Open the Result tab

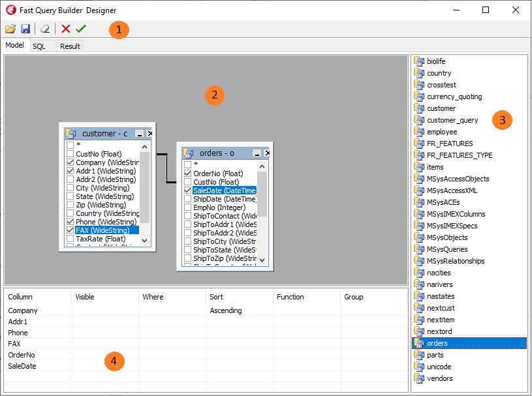pos(70,46)
